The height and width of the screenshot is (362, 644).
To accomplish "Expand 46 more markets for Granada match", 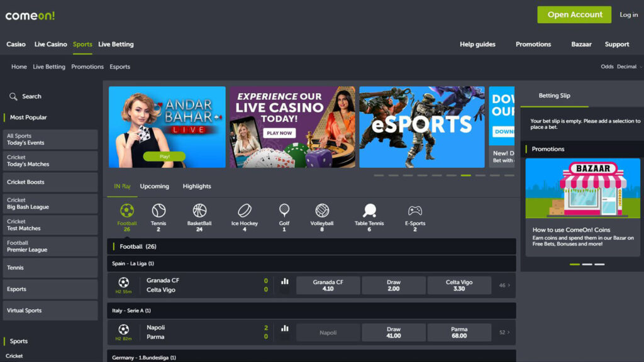I will 504,285.
